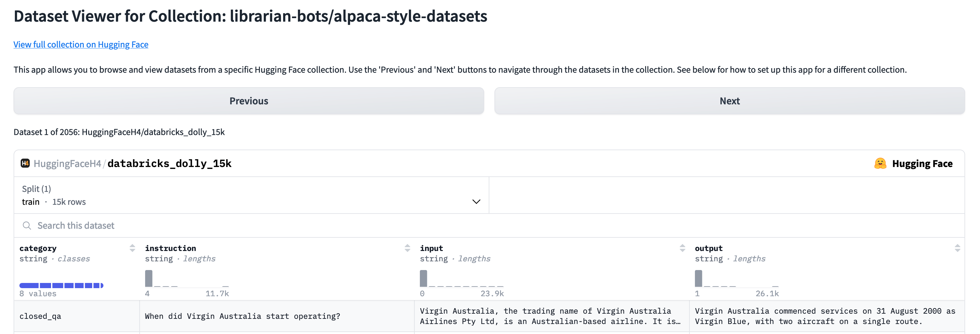Select the closed_qa cell in first row
Viewport: 980px width, 334px height.
click(x=40, y=316)
